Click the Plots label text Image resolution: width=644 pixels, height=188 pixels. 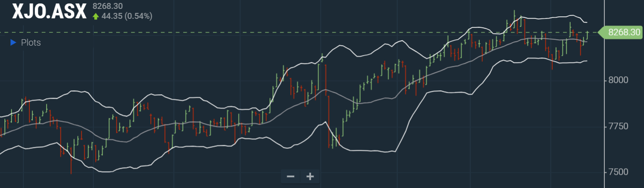point(31,43)
